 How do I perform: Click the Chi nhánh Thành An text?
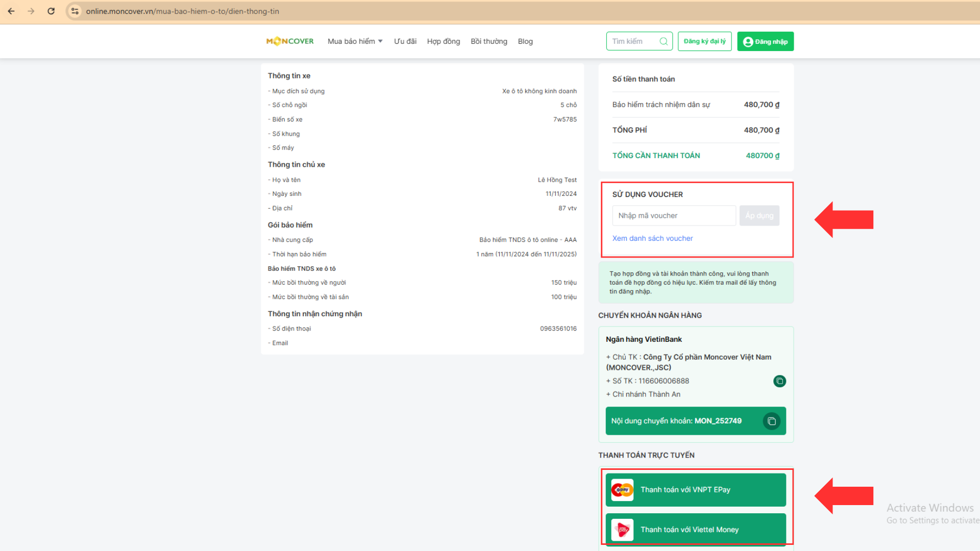[x=646, y=394]
